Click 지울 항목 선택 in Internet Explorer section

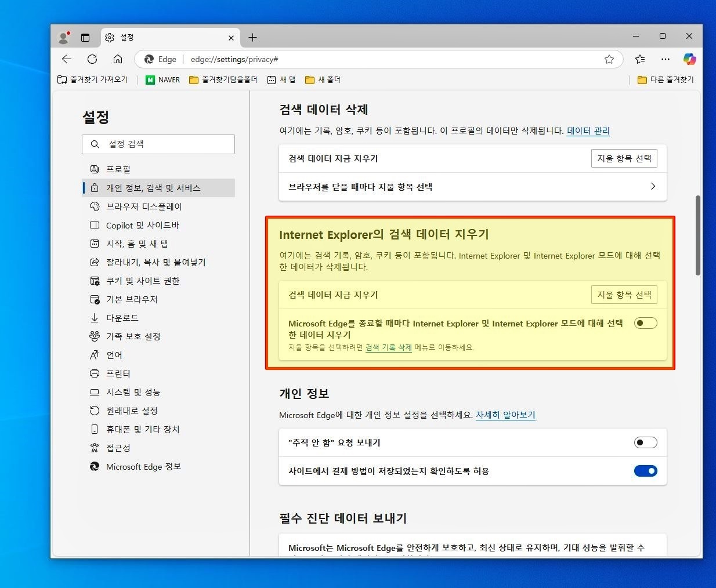(624, 295)
